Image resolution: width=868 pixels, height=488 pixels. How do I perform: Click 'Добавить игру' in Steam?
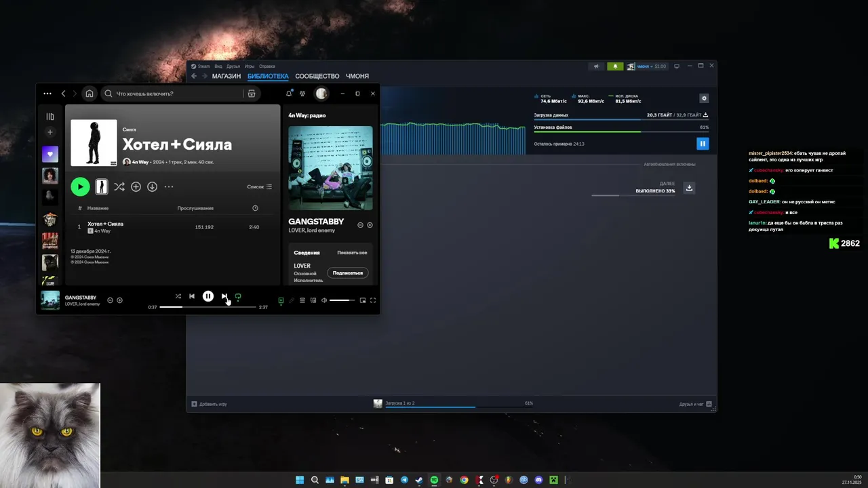tap(209, 404)
